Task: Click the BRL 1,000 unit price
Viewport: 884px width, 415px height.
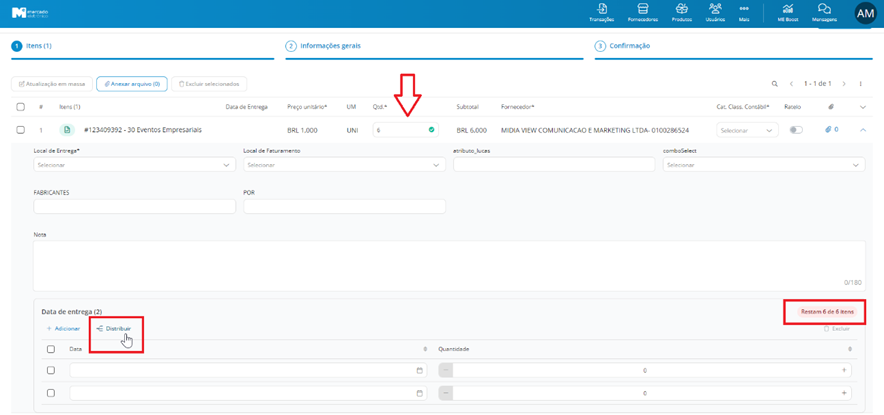Action: click(303, 130)
